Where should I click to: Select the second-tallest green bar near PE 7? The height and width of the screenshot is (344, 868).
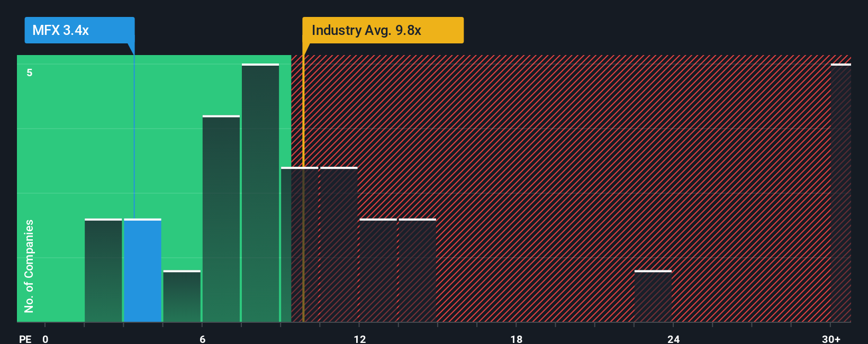(221, 219)
